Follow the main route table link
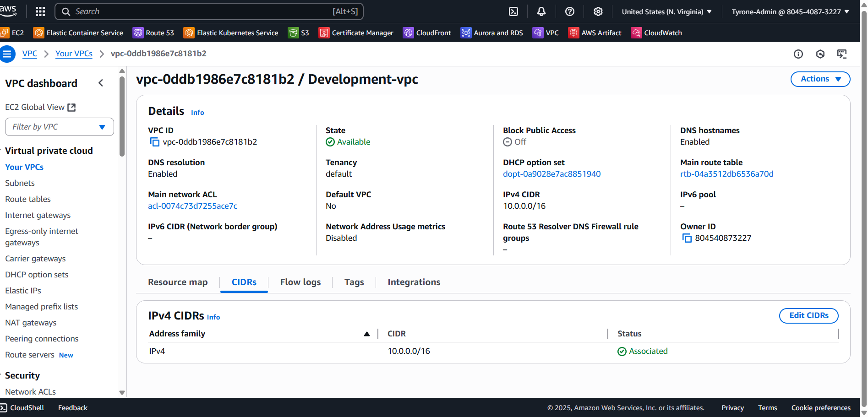This screenshot has height=417, width=868. (x=726, y=174)
